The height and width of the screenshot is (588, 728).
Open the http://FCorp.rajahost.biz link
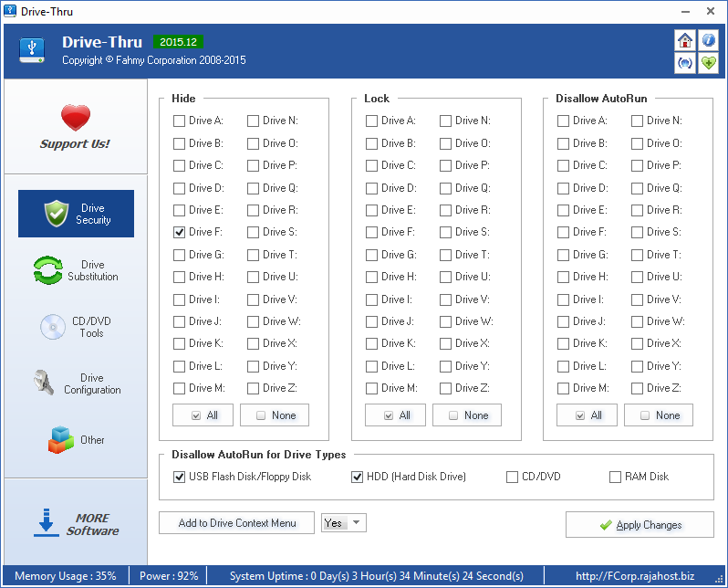click(635, 576)
